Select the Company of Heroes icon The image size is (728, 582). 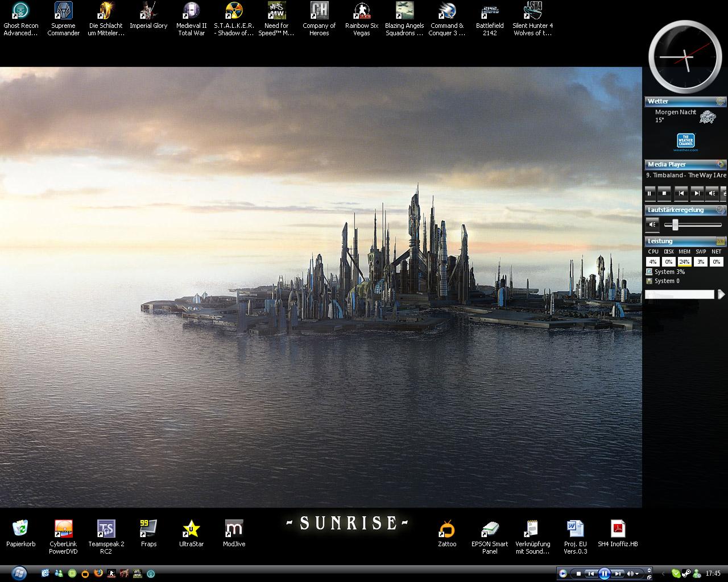(319, 19)
